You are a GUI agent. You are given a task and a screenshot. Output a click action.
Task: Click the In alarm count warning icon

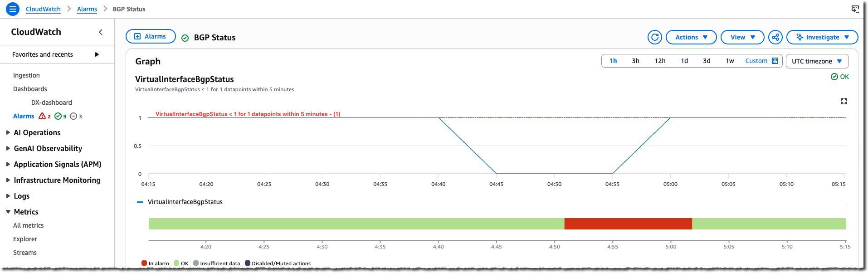click(x=42, y=116)
